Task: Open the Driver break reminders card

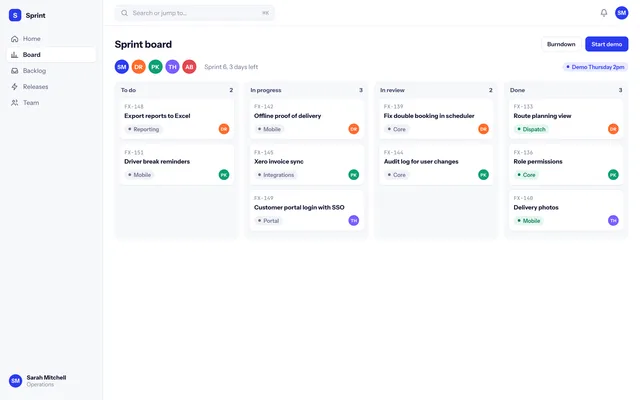Action: pyautogui.click(x=177, y=164)
